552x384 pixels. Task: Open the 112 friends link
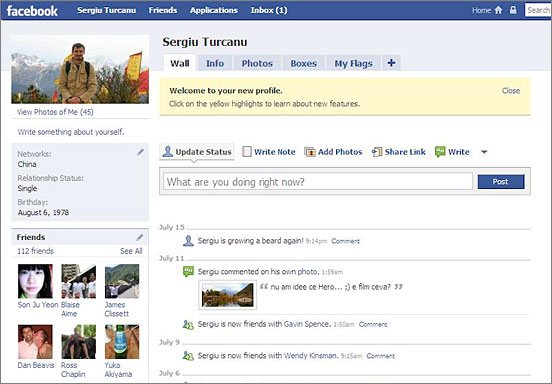click(36, 251)
